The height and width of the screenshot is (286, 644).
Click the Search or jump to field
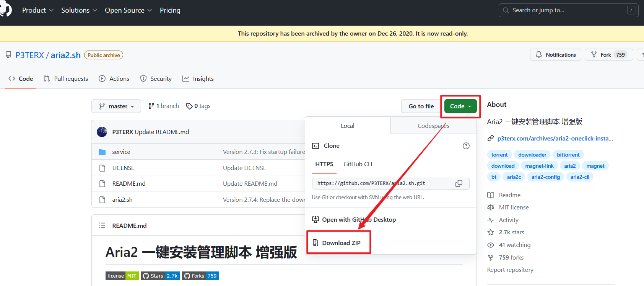(x=568, y=10)
